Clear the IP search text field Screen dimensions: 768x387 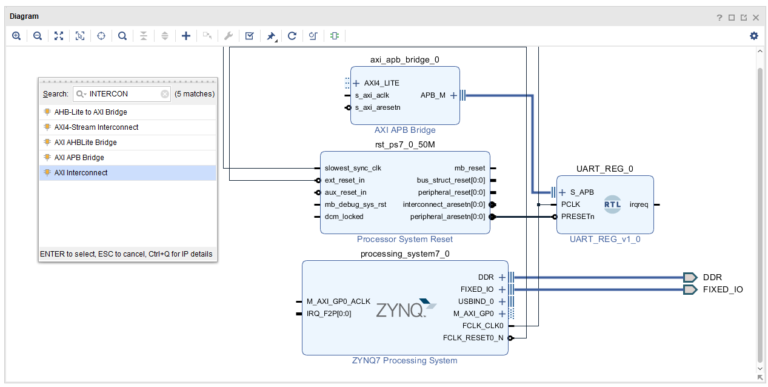click(165, 94)
